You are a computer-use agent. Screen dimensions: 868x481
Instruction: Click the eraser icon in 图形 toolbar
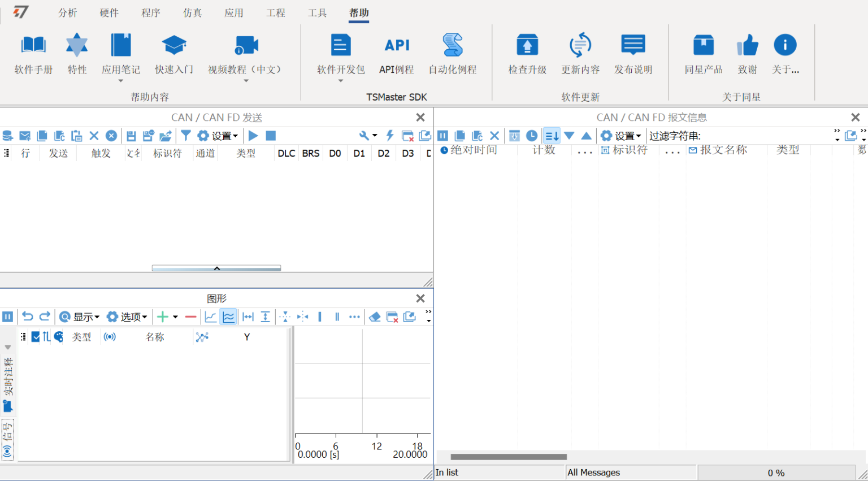coord(374,317)
